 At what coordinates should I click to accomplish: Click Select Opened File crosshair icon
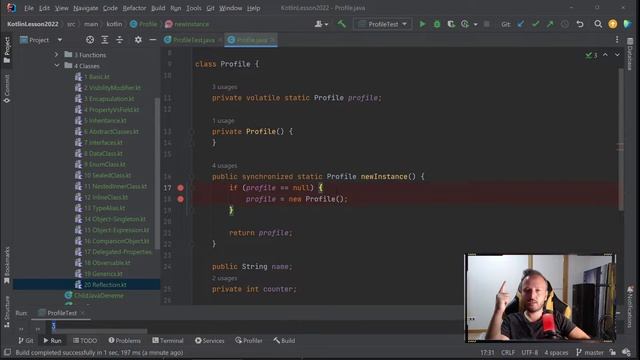(x=90, y=40)
